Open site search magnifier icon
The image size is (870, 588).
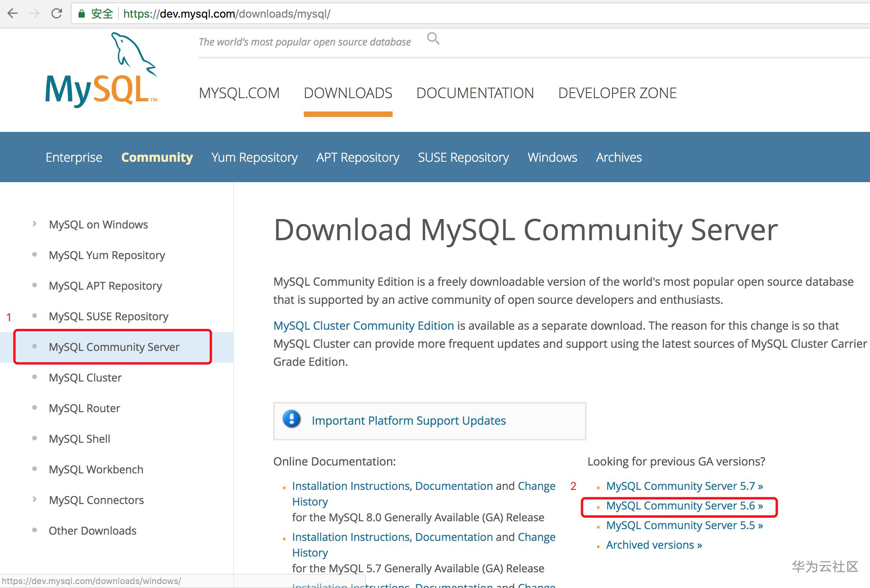433,38
